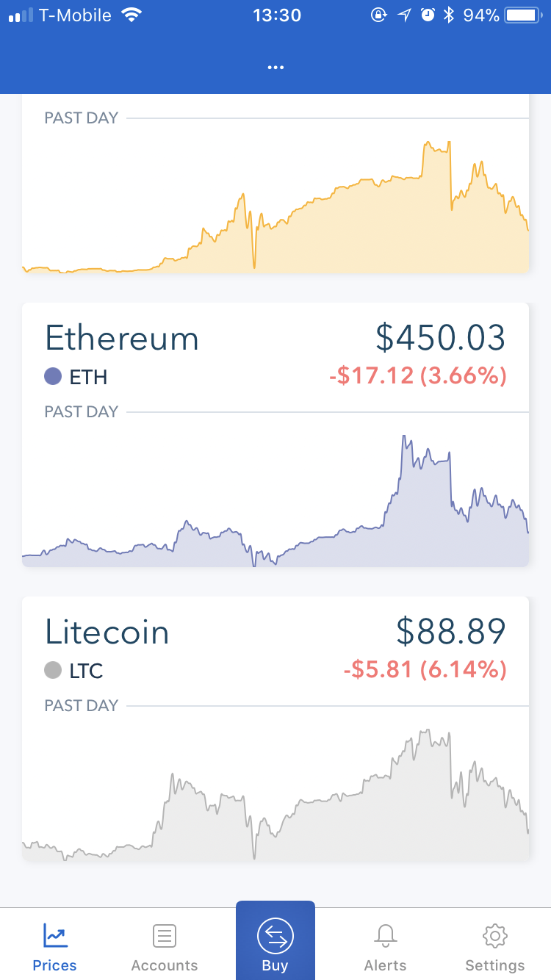The height and width of the screenshot is (980, 551).
Task: Tap the Accounts list icon
Action: point(165,935)
